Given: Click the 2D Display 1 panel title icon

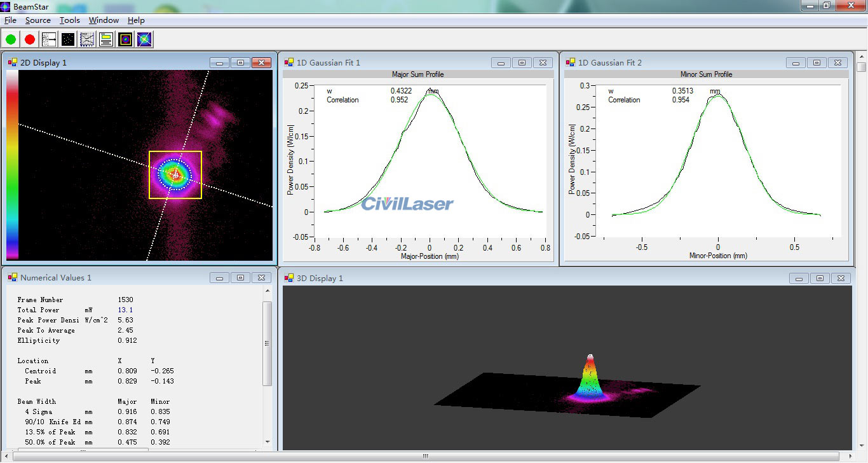Looking at the screenshot, I should [x=11, y=62].
